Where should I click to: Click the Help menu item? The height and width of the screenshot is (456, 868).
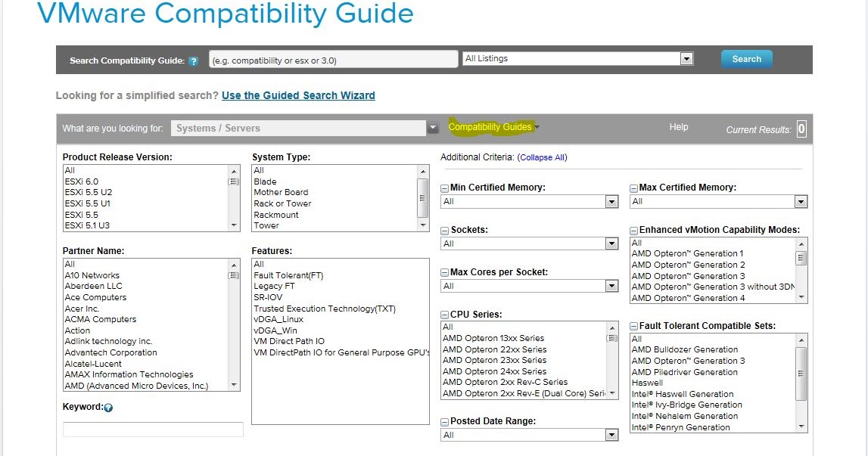coord(678,127)
